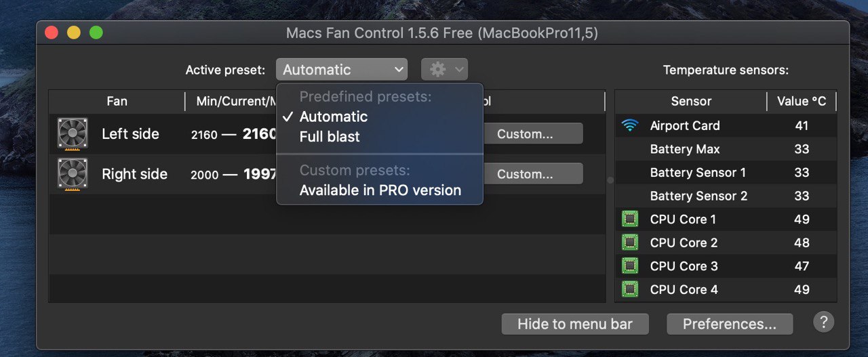Click the window title Macs Fan Control
Viewport: 868px width, 357px height.
coord(442,33)
